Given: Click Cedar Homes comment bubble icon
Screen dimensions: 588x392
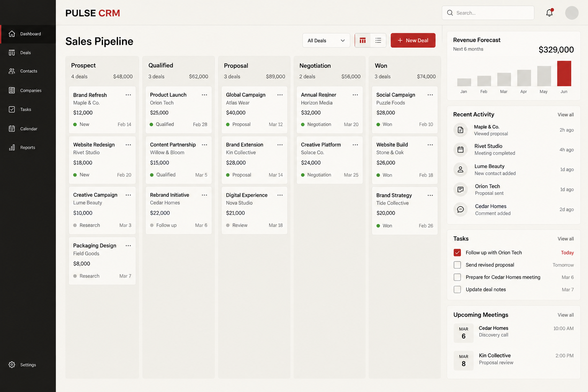Looking at the screenshot, I should click(461, 209).
